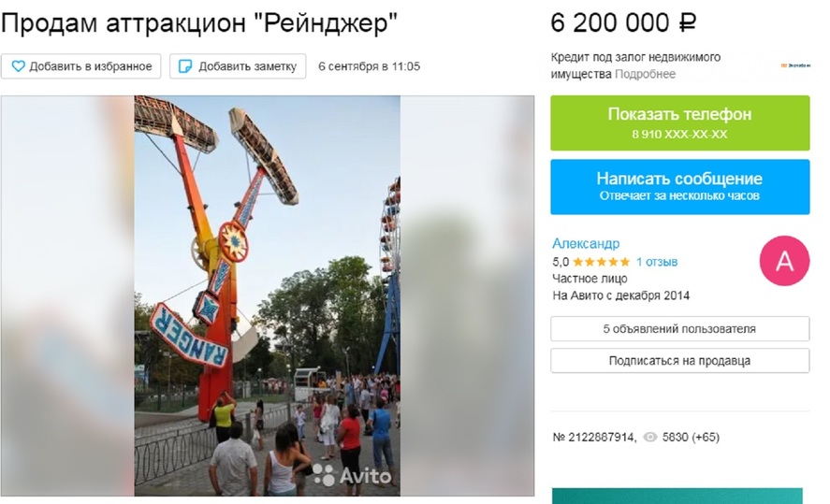Screen dimensions: 830x504
Task: Click the five-star rating icons
Action: [x=602, y=262]
